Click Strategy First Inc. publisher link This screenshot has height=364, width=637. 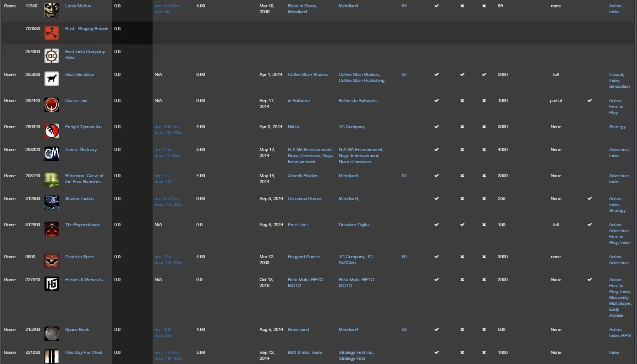pos(356,353)
